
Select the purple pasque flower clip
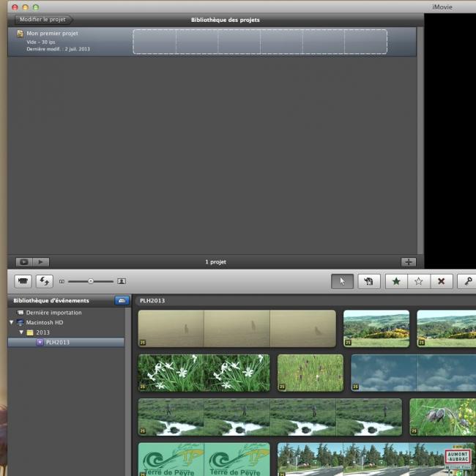click(442, 417)
